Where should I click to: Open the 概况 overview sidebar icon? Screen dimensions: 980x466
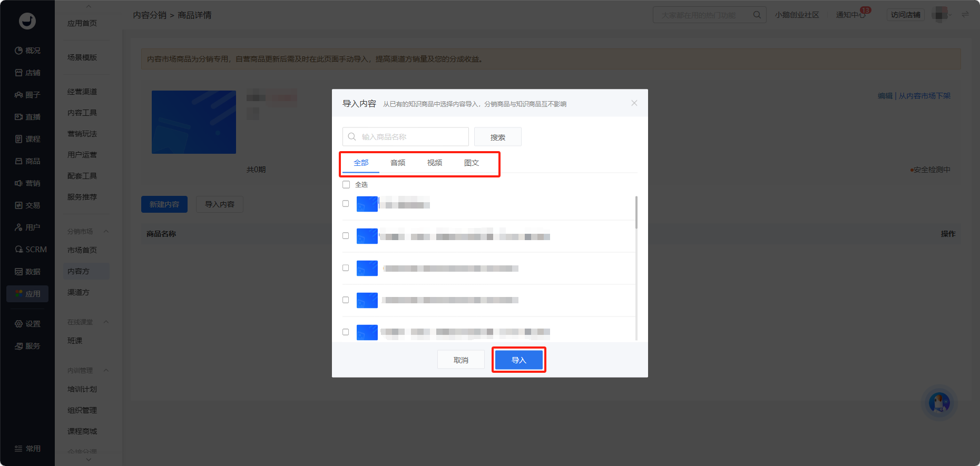click(27, 51)
